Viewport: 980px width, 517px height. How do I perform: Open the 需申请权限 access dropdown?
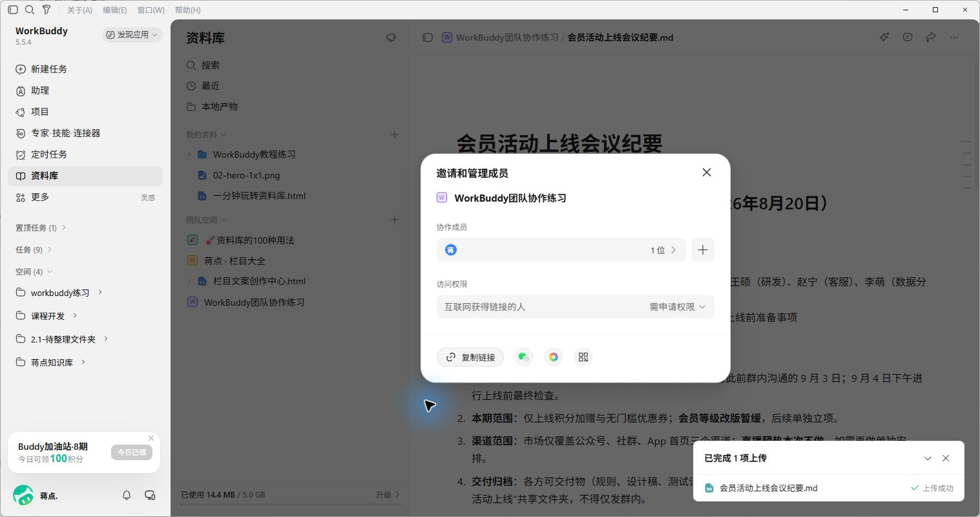tap(678, 307)
